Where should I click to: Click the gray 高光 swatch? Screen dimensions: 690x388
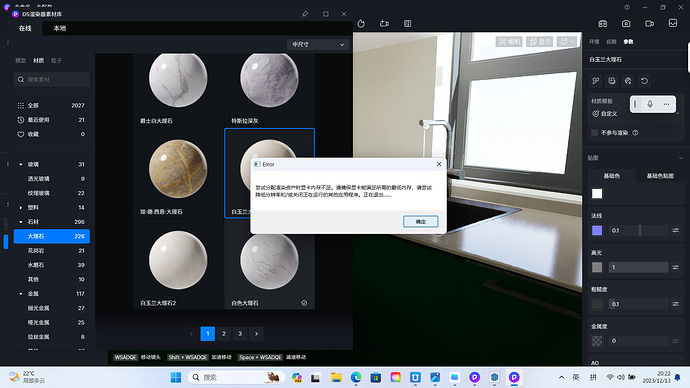click(597, 267)
